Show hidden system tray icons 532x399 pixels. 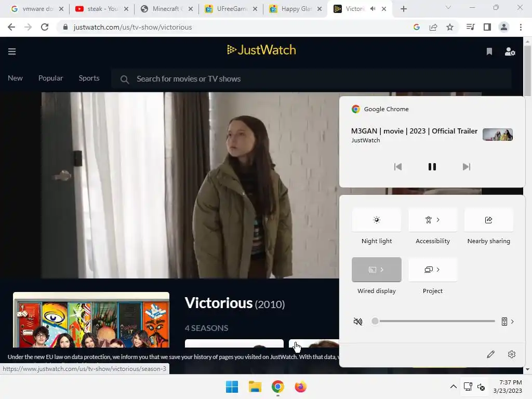[x=453, y=387]
